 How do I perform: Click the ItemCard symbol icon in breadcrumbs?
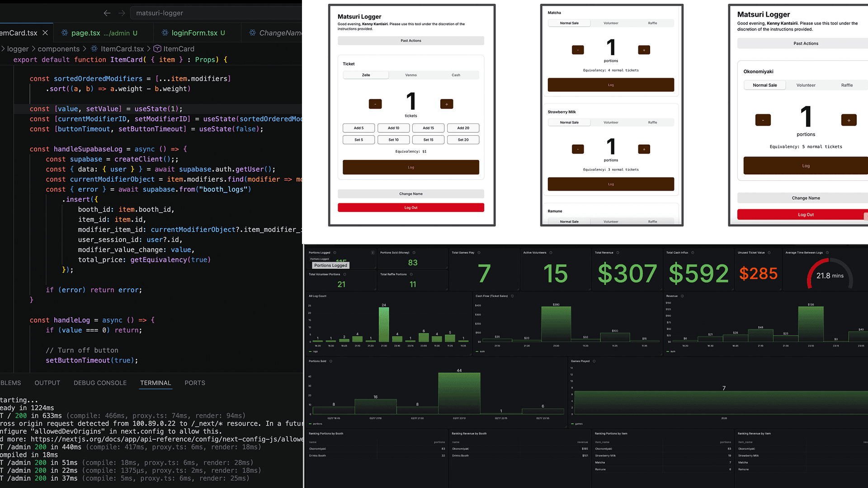click(x=157, y=49)
